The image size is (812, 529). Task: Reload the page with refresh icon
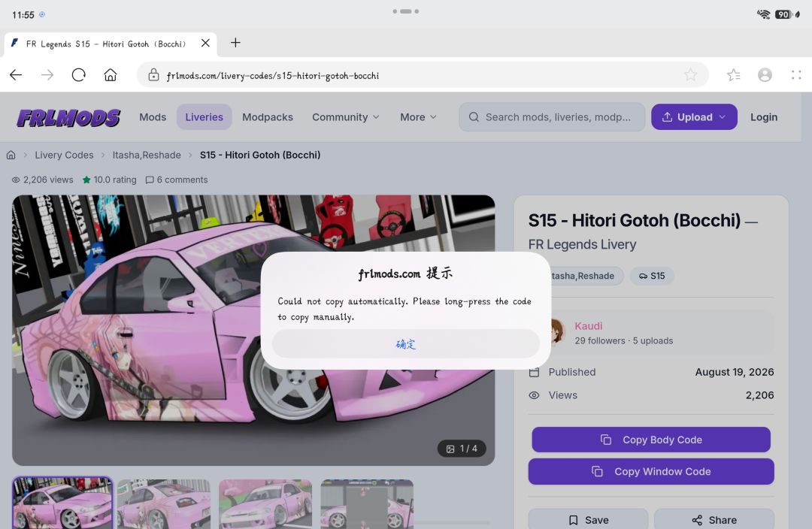tap(79, 75)
